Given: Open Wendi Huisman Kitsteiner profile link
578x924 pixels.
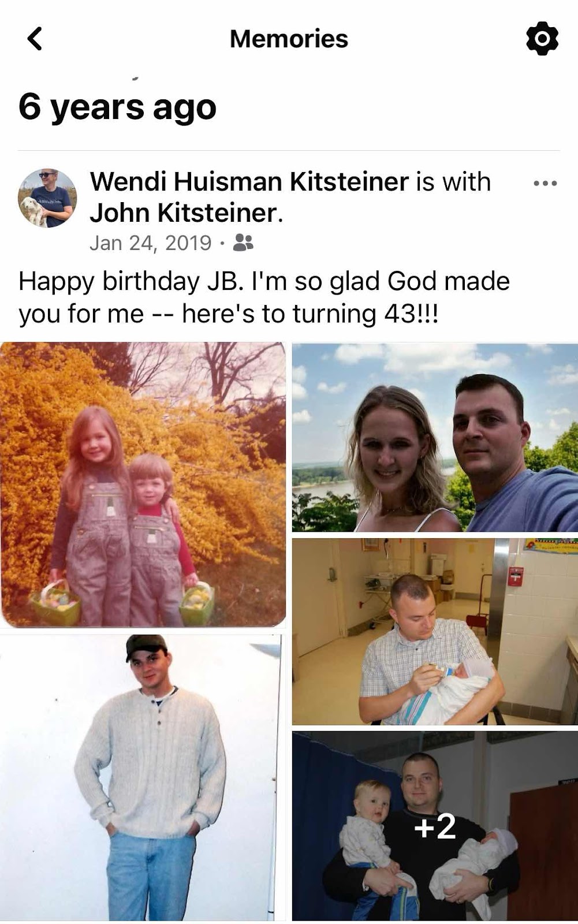Looking at the screenshot, I should pos(249,182).
